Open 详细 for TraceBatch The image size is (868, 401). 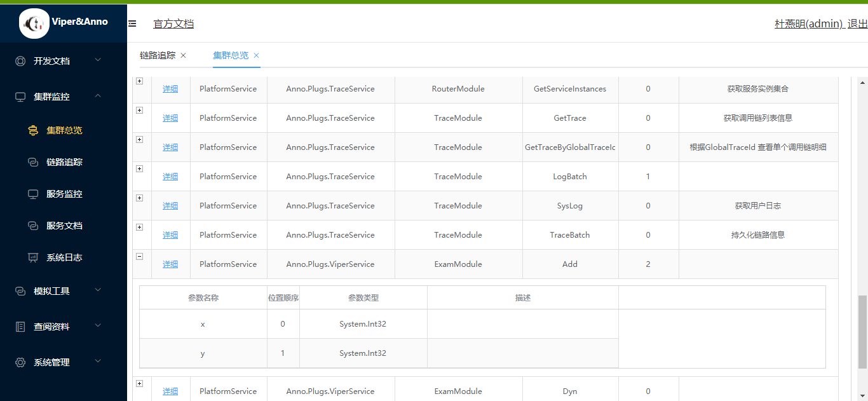tap(170, 235)
